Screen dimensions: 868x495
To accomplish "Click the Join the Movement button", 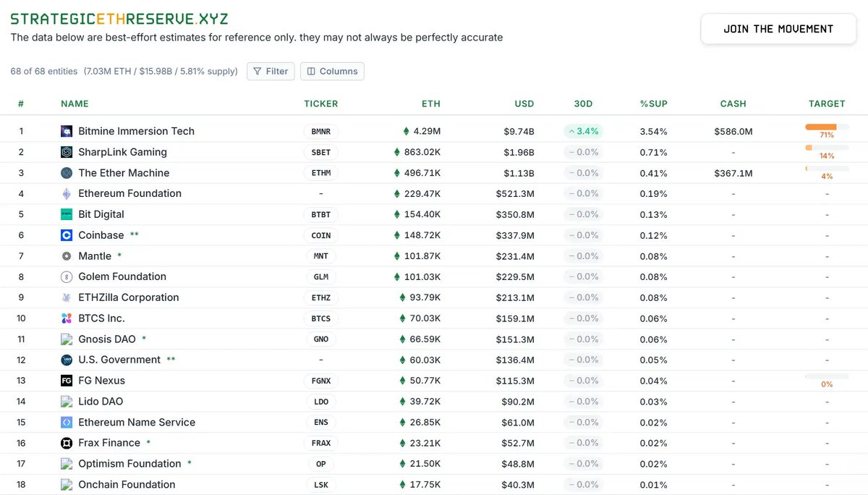I will point(778,29).
